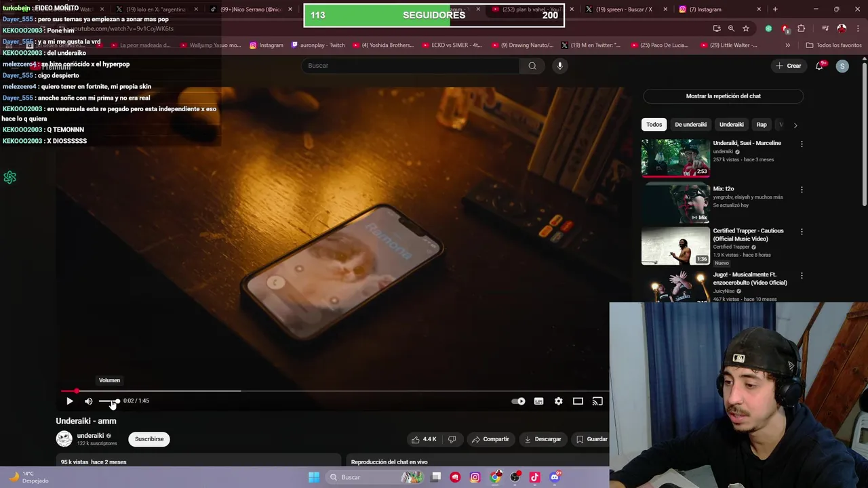This screenshot has height=488, width=868.
Task: Open YouTube notifications bell
Action: click(x=820, y=66)
